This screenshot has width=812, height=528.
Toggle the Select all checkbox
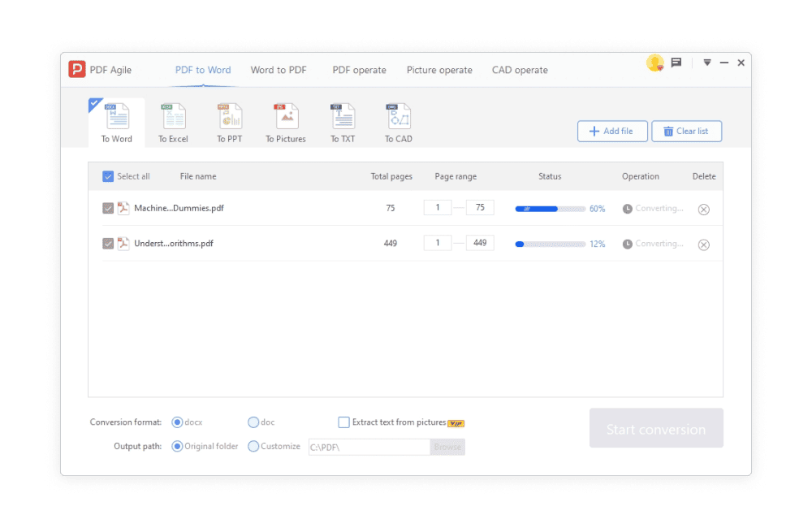pos(108,176)
